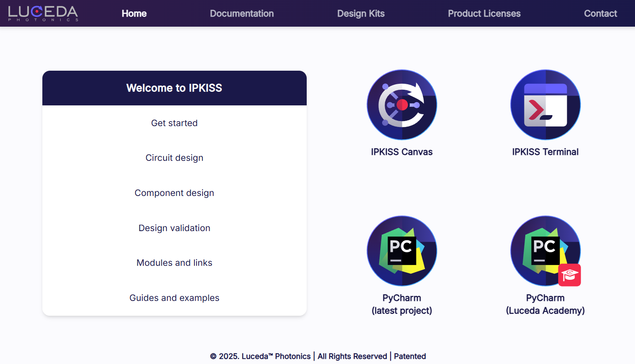Go to the Home menu item
The height and width of the screenshot is (364, 635).
pos(134,14)
